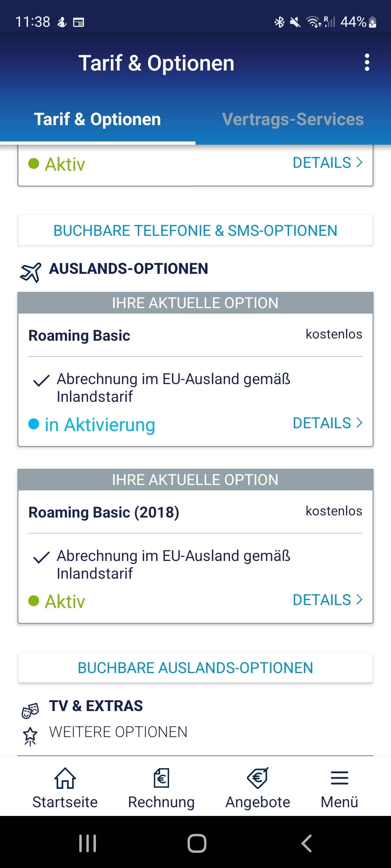Expand details of the topmost Aktiv option
Screen dimensions: 391x868
click(327, 163)
